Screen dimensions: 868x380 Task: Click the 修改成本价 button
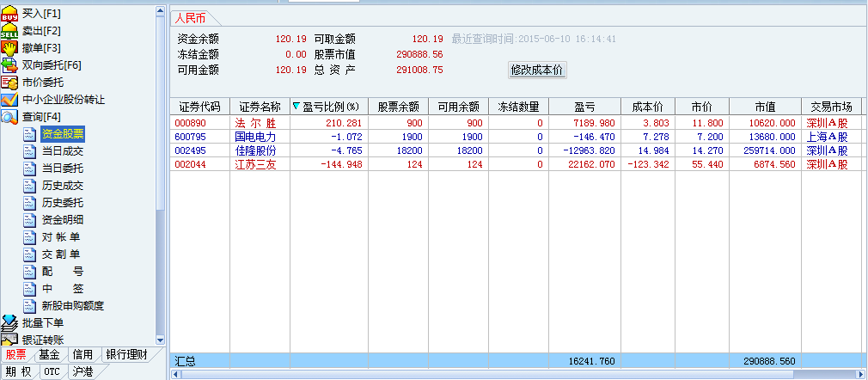tap(537, 70)
